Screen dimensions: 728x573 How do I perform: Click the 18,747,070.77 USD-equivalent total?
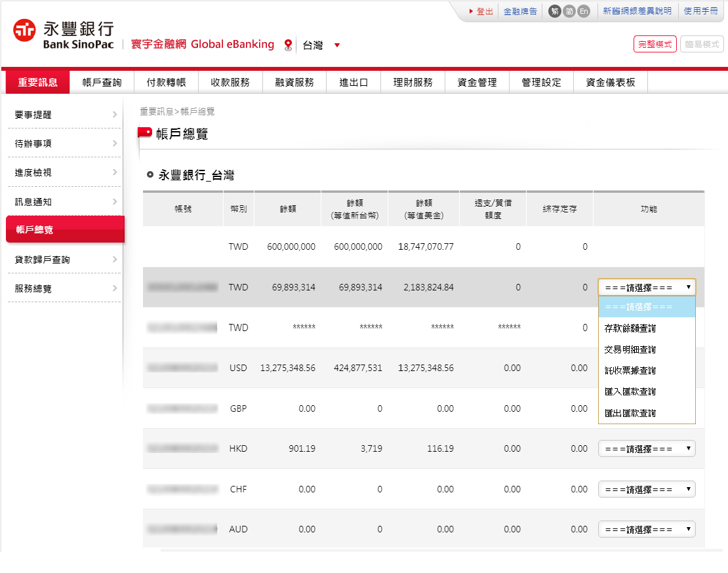click(426, 247)
